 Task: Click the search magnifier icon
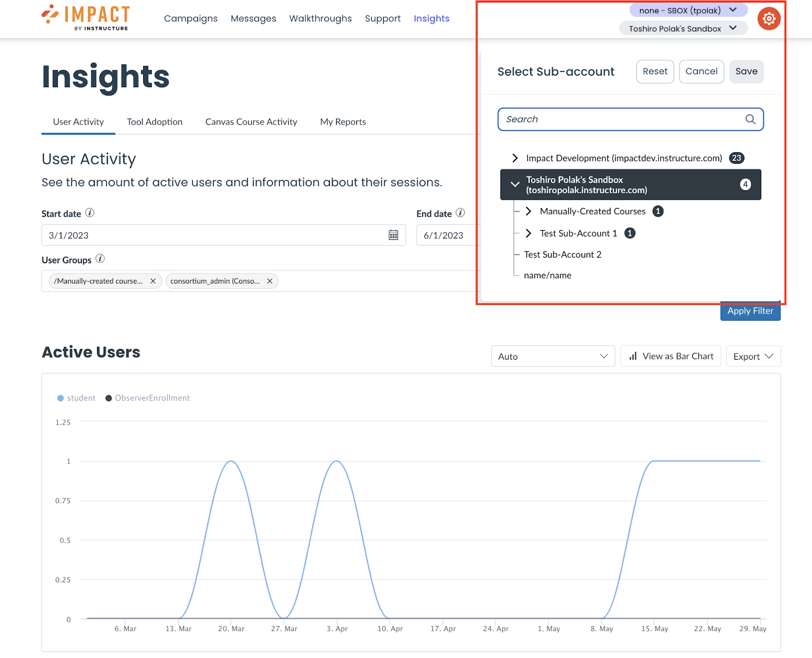(x=750, y=119)
